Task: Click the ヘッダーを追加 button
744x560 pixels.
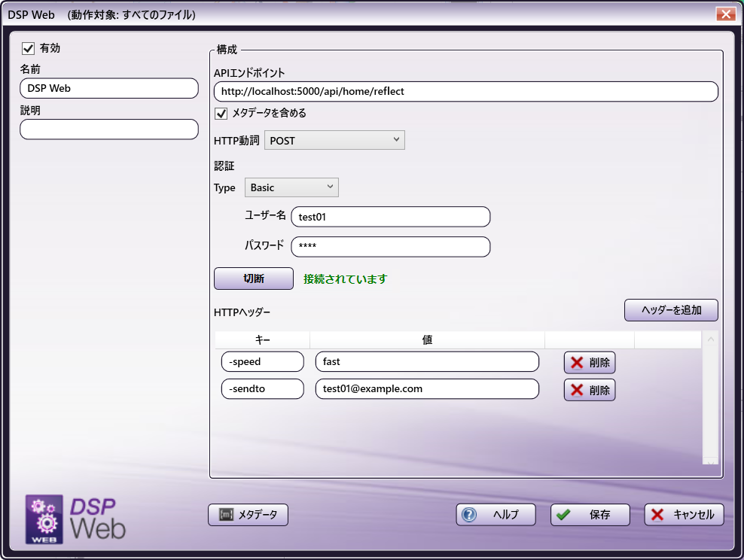Action: pos(671,310)
